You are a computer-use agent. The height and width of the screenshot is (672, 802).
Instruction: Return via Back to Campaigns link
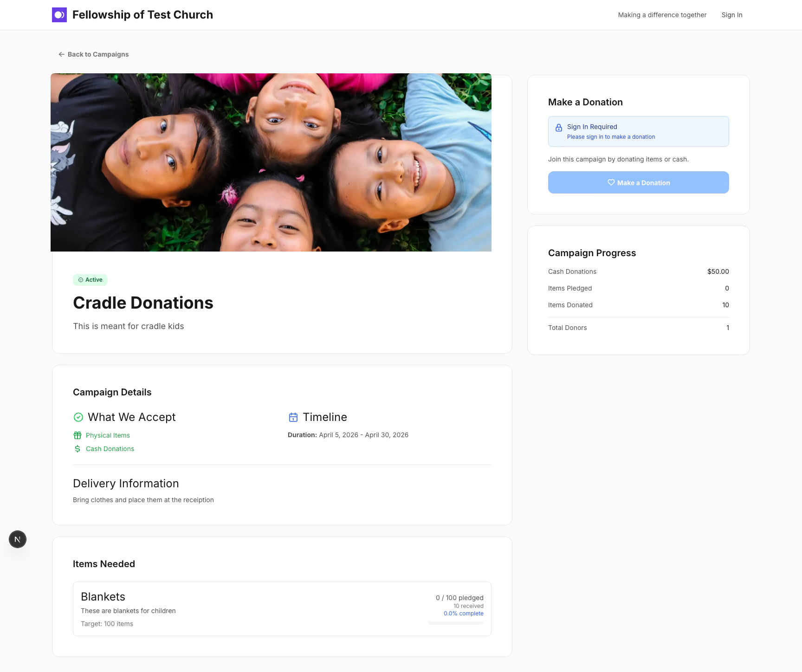tap(93, 54)
